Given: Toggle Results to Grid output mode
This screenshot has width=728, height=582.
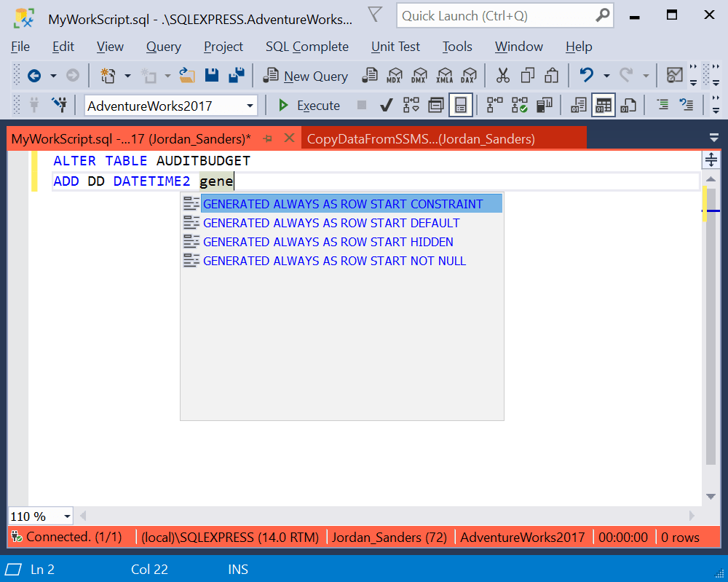Looking at the screenshot, I should [x=603, y=105].
